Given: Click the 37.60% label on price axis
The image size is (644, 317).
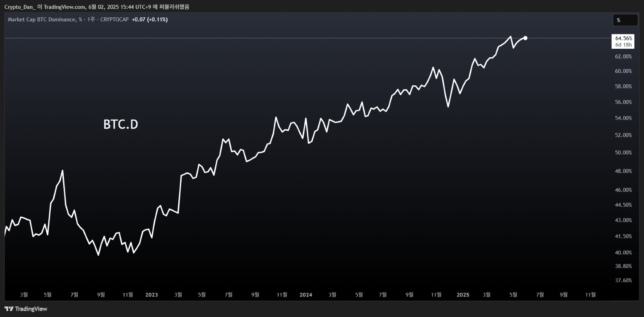Looking at the screenshot, I should click(x=623, y=280).
